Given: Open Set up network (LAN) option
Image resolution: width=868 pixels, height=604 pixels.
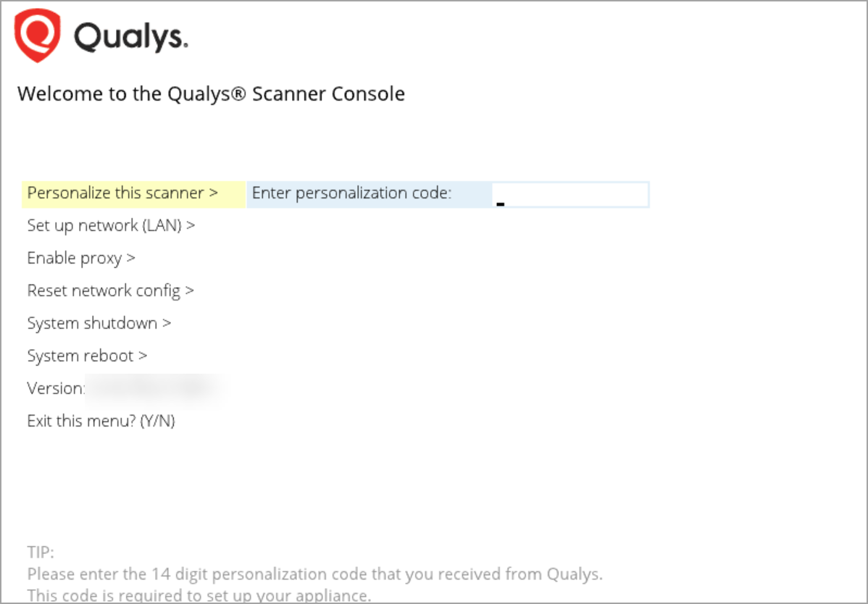Looking at the screenshot, I should coord(111,225).
